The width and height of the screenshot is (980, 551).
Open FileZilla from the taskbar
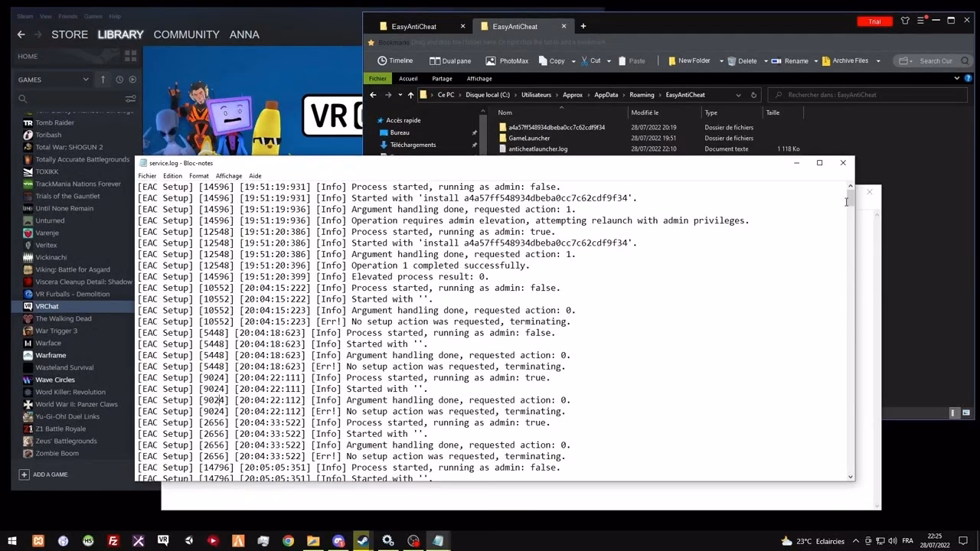(x=113, y=540)
